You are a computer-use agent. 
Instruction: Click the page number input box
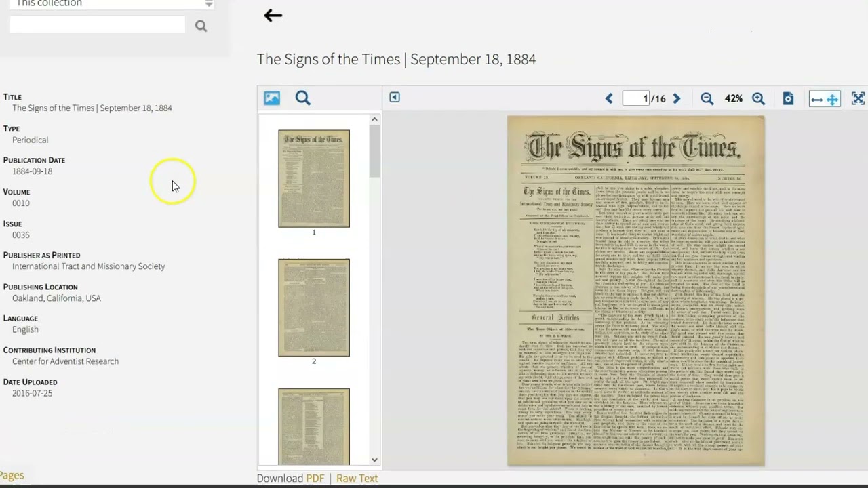coord(636,98)
